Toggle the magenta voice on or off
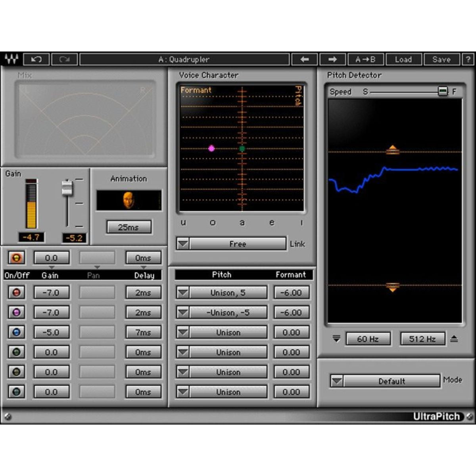476x476 pixels. click(16, 312)
